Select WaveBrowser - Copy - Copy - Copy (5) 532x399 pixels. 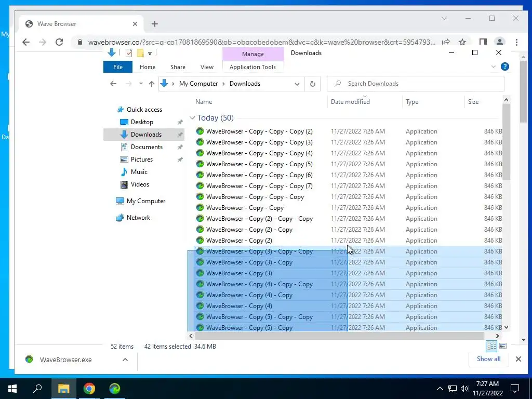[x=259, y=164]
